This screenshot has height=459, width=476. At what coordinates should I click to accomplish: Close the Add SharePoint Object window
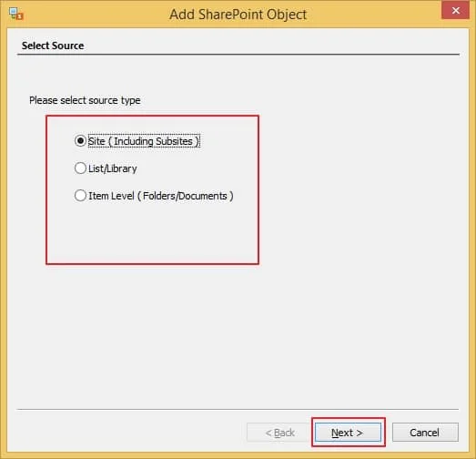point(455,10)
